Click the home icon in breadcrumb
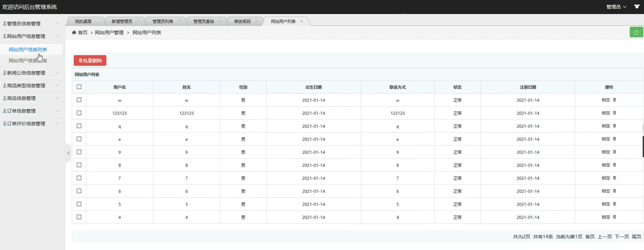 (74, 32)
